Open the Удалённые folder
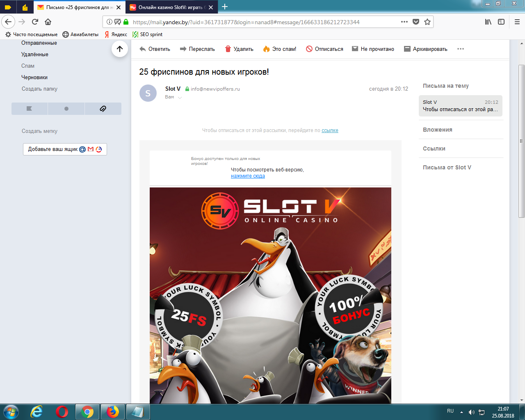Viewport: 525px width, 420px height. [x=35, y=54]
